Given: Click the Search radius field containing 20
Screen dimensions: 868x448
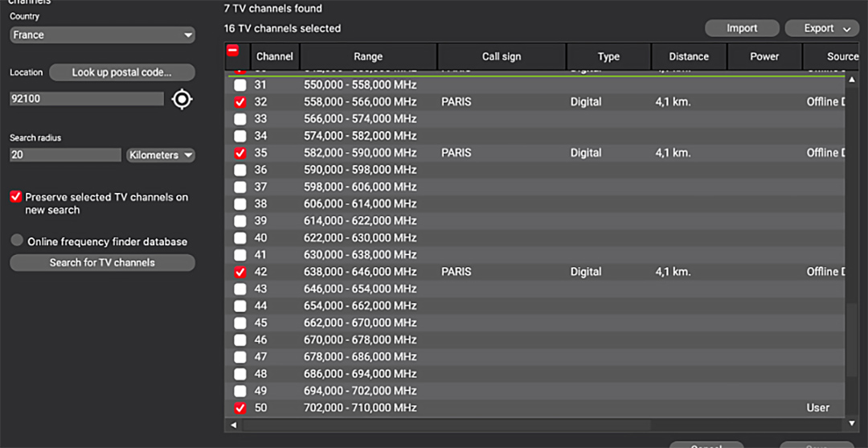Looking at the screenshot, I should click(x=65, y=155).
